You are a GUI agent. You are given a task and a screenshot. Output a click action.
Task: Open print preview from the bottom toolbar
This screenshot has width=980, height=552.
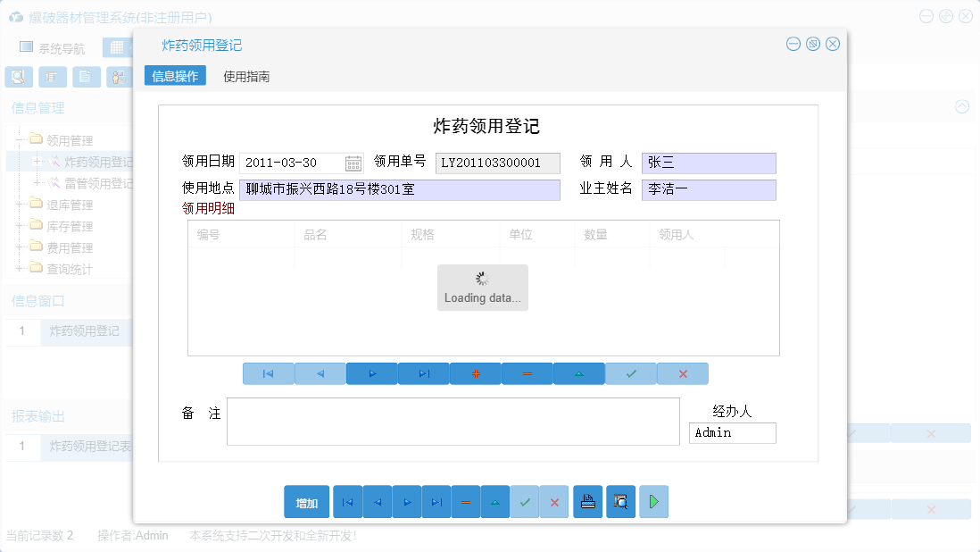pos(620,501)
